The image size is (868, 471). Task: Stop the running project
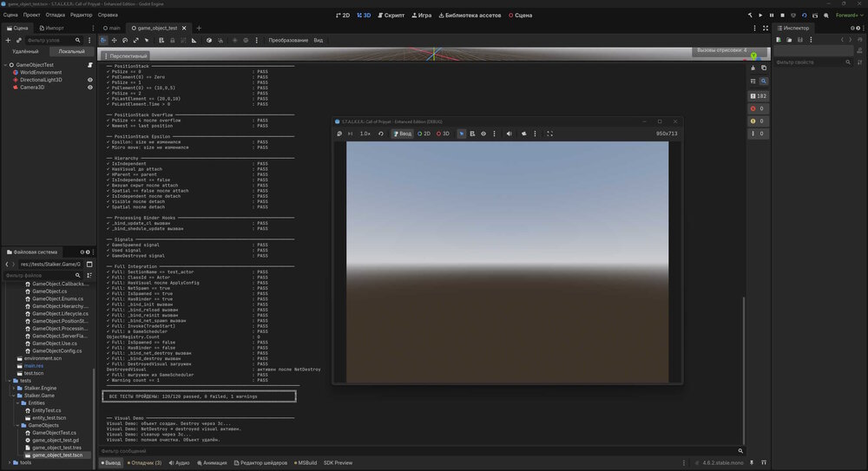pos(782,16)
